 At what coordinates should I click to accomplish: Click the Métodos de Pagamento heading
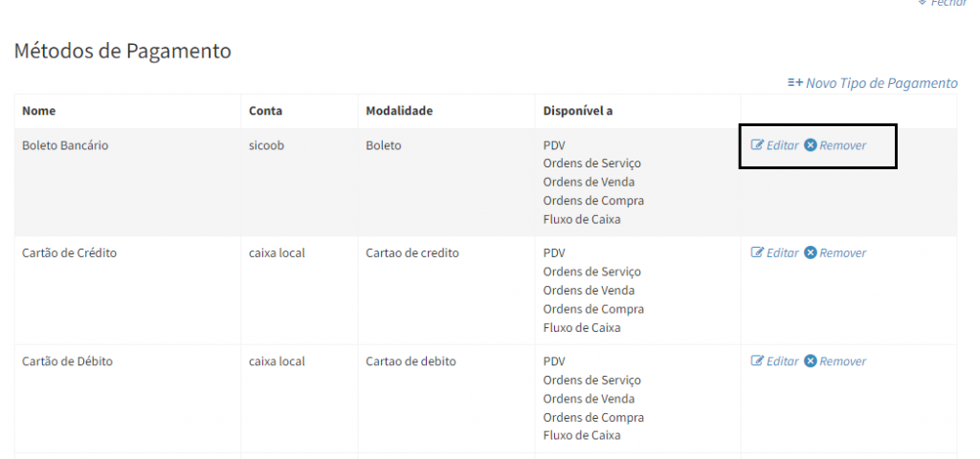(x=122, y=51)
